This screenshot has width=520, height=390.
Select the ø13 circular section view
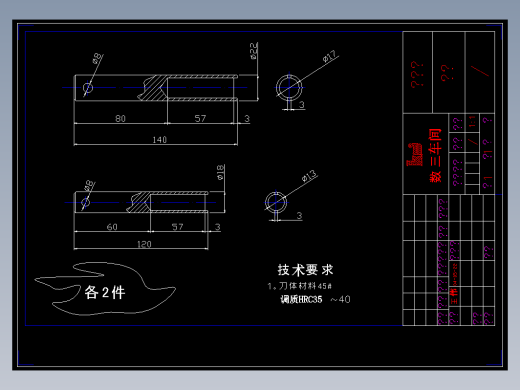pyautogui.click(x=276, y=202)
